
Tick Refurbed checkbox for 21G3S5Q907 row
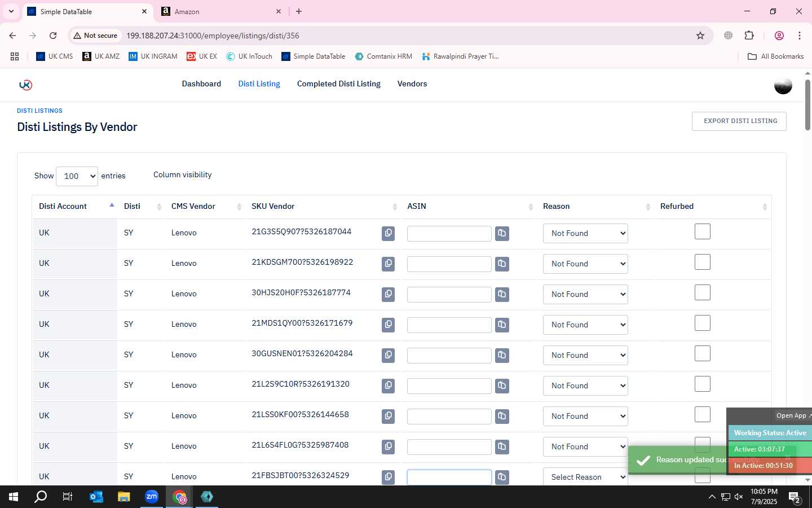coord(703,231)
